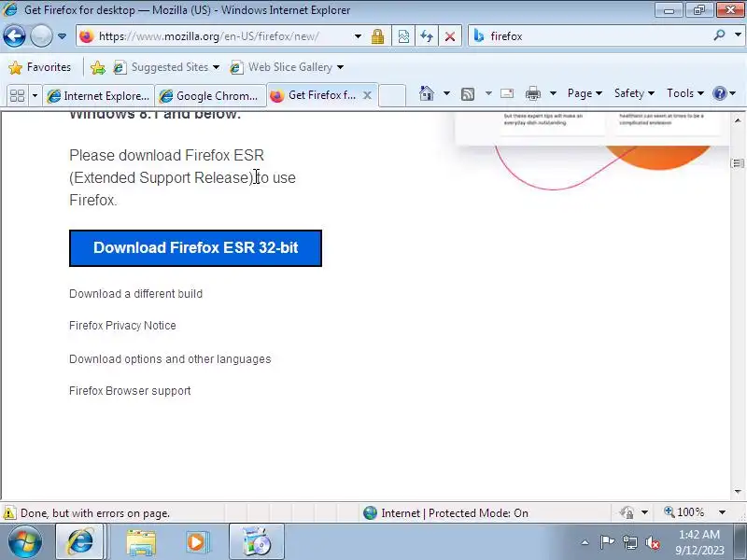The height and width of the screenshot is (560, 747).
Task: Open the Safety menu
Action: pos(634,93)
